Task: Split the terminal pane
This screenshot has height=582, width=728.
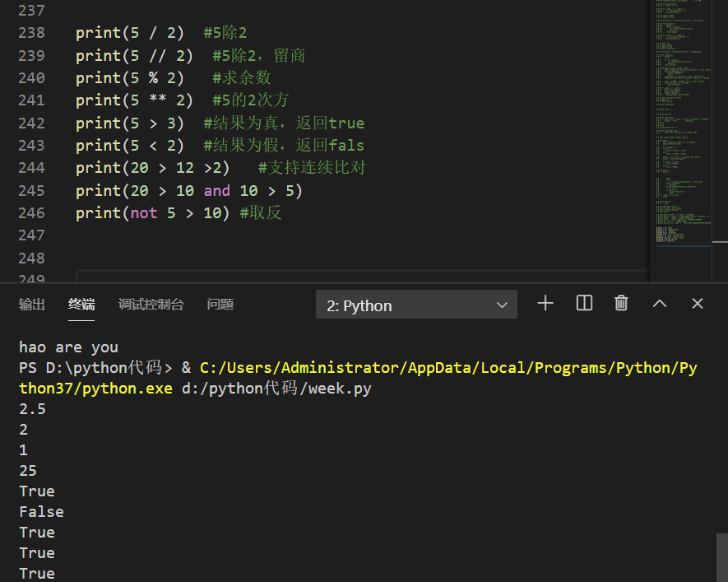Action: point(584,304)
